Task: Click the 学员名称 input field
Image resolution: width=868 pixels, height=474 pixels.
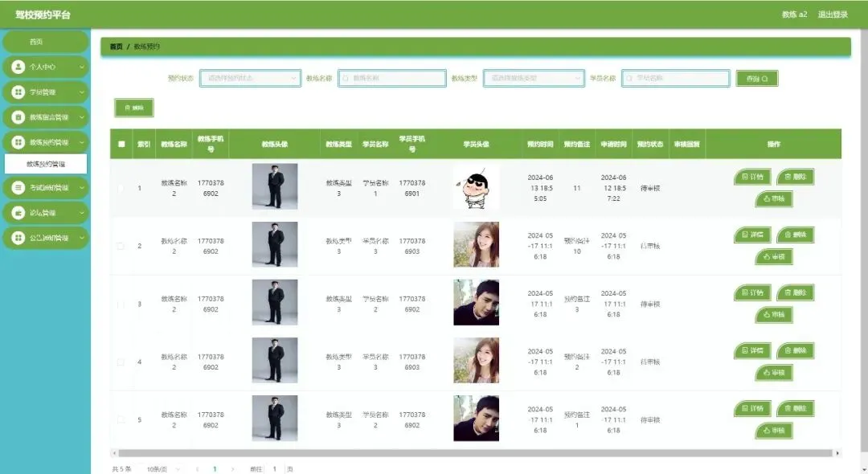Action: (675, 79)
